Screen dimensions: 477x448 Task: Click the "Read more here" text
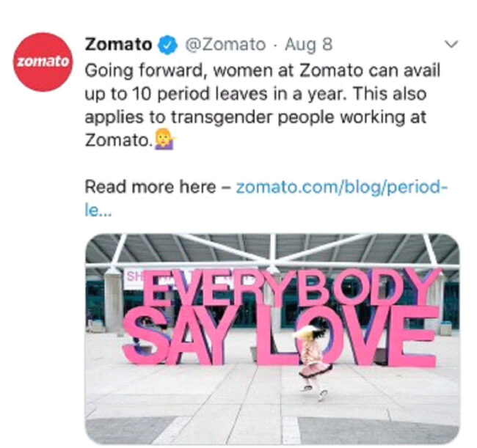[150, 187]
